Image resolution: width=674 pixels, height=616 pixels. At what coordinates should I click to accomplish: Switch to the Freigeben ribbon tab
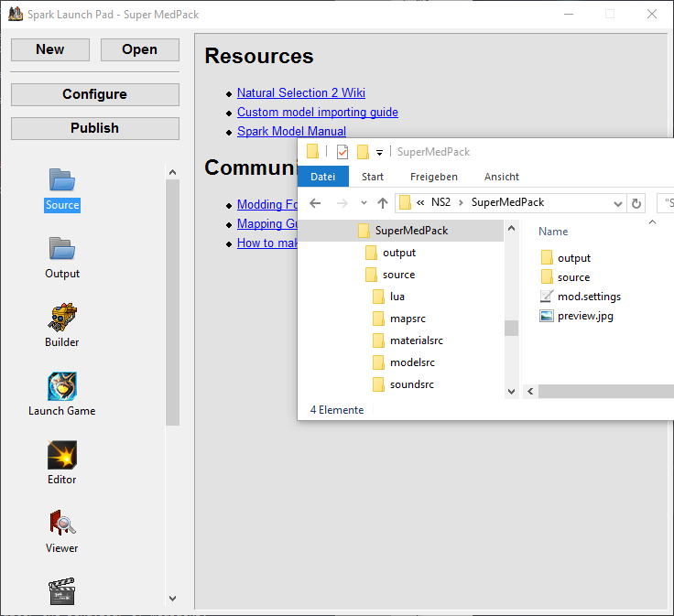[x=434, y=177]
